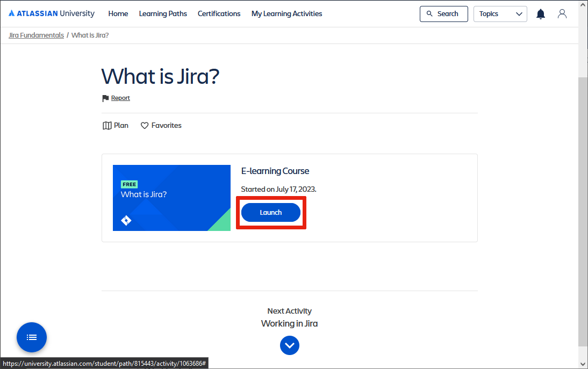The width and height of the screenshot is (588, 369).
Task: Open the Certifications menu item
Action: pyautogui.click(x=219, y=14)
